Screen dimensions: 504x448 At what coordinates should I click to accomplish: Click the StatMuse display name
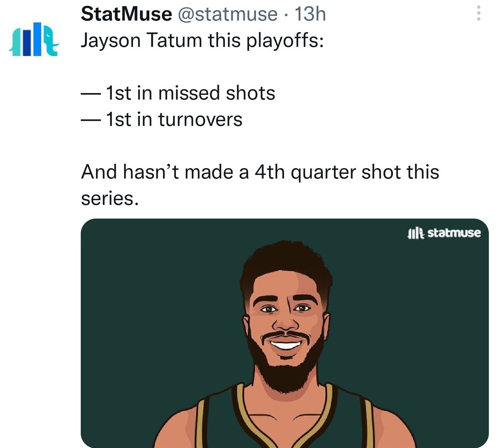[126, 14]
